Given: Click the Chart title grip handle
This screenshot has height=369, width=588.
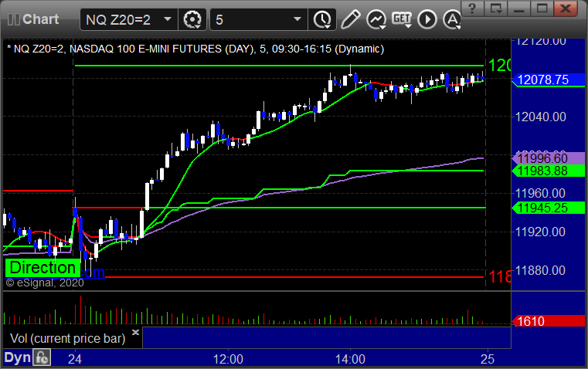Looking at the screenshot, I should pyautogui.click(x=13, y=19).
